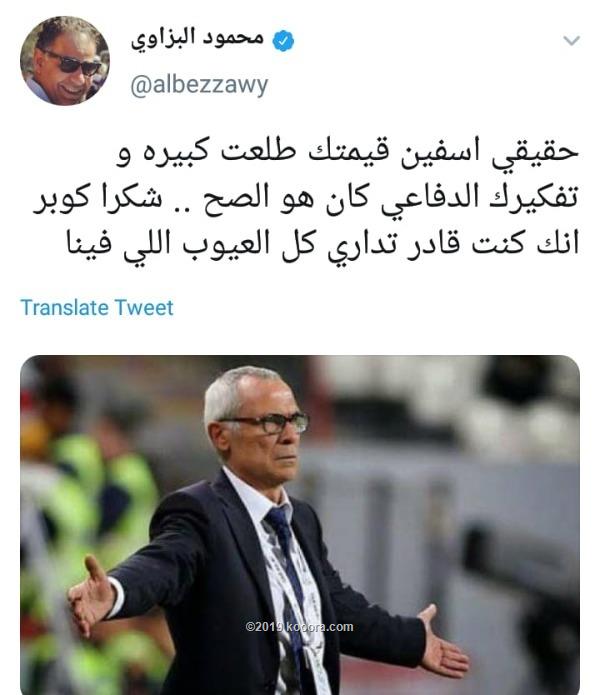Click the coach's hand near the right edge of the photo
This screenshot has width=600, height=695.
[x=443, y=640]
